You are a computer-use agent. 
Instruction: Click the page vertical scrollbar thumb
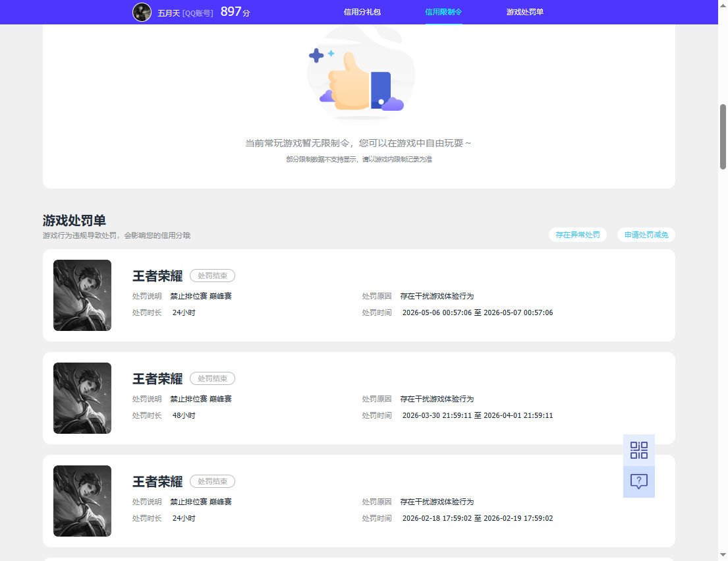point(723,137)
